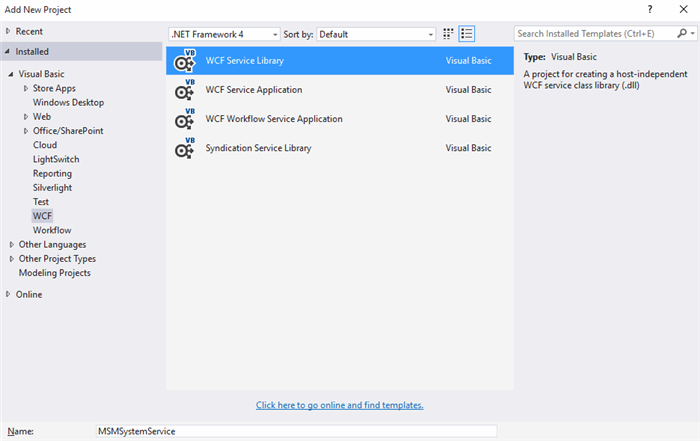Collapse the Visual Basic node arrow
Screen dimensions: 700x441
point(11,74)
